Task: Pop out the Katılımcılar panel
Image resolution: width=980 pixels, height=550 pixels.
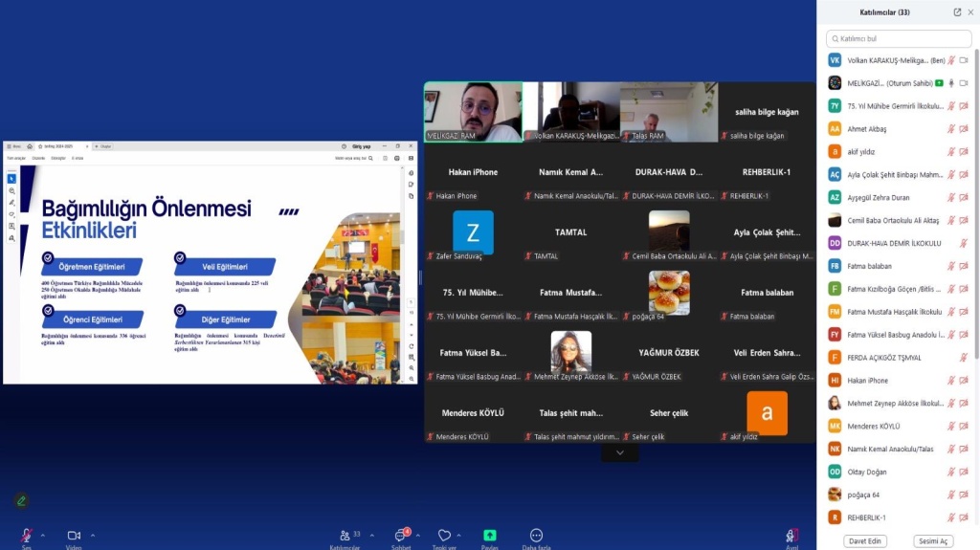Action: click(957, 12)
